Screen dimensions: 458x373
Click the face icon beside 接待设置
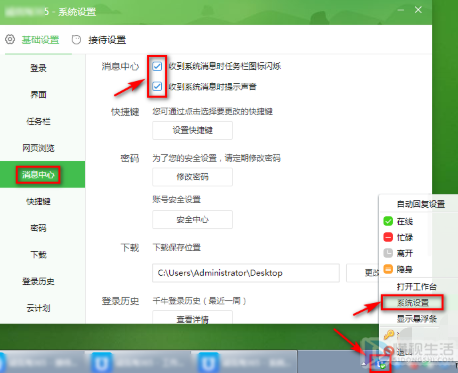click(x=76, y=40)
